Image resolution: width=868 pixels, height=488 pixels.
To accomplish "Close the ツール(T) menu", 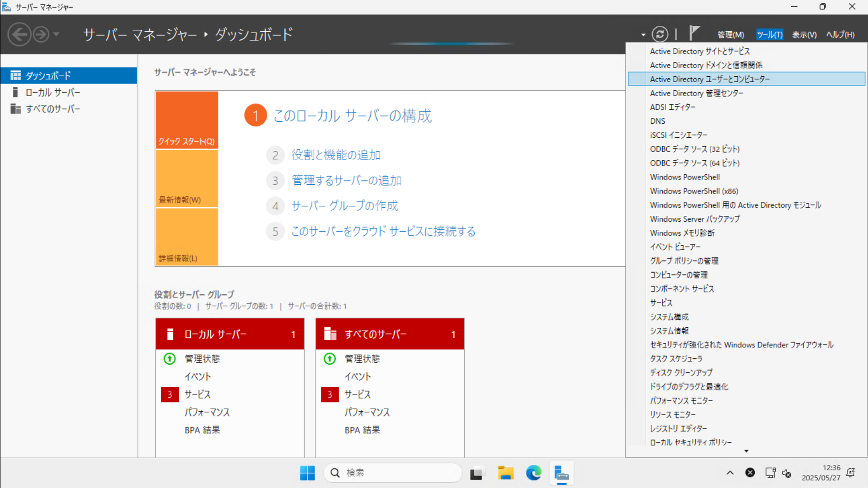I will [x=769, y=35].
